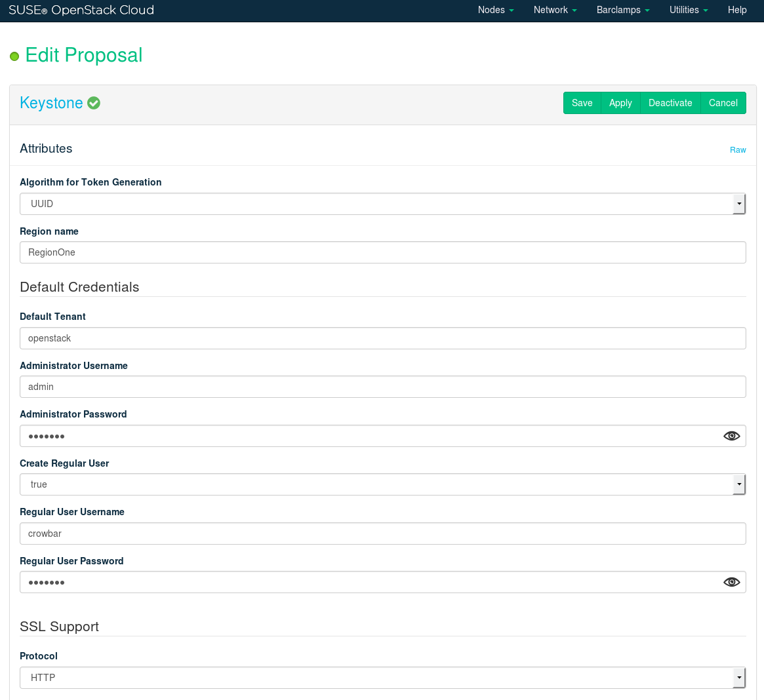Image resolution: width=764 pixels, height=700 pixels.
Task: Deactivate the Keystone proposal
Action: tap(670, 103)
